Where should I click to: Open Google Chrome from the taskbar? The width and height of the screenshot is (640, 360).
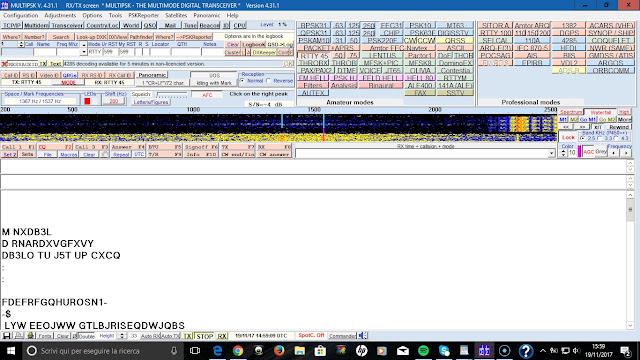pyautogui.click(x=238, y=351)
